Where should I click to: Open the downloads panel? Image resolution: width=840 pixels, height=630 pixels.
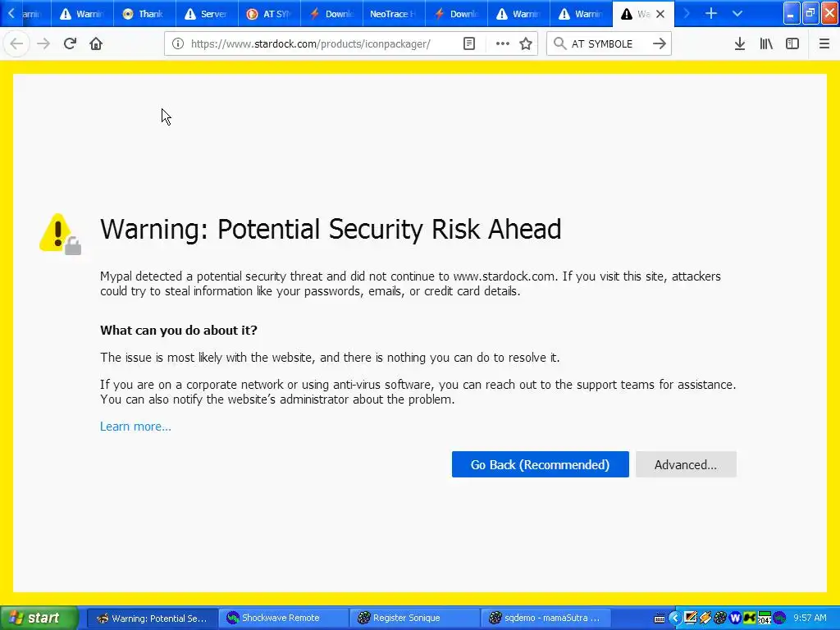pyautogui.click(x=740, y=44)
